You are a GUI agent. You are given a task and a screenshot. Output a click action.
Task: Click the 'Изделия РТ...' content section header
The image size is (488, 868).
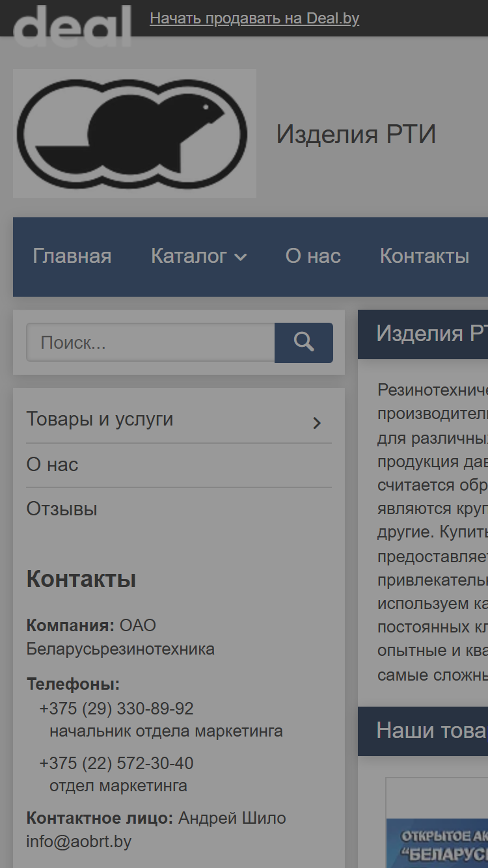423,334
